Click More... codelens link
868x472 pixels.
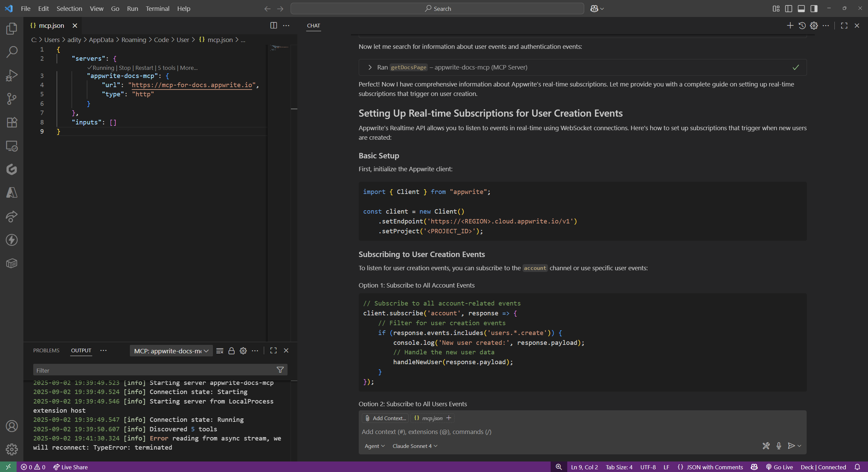click(x=189, y=68)
